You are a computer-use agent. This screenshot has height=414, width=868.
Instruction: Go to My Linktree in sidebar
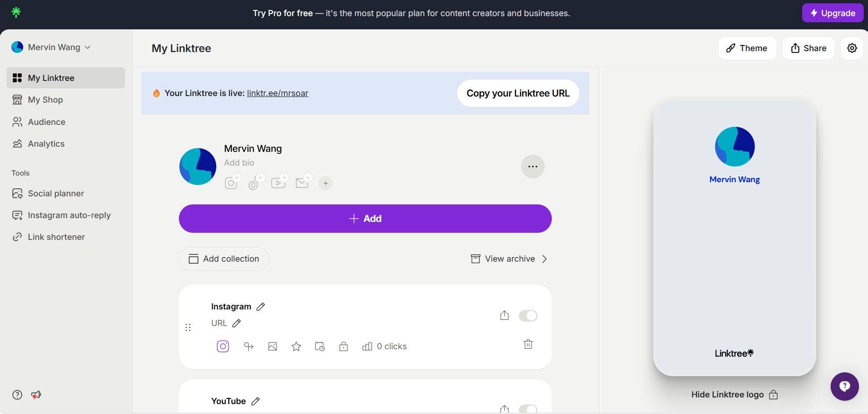point(66,78)
